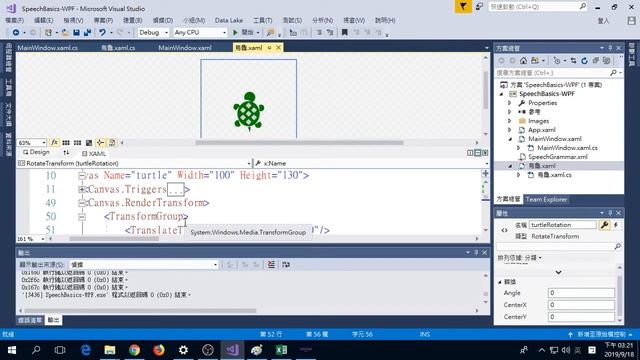Toggle horizontal split pane layout button
The image size is (640, 360).
coord(478,153)
